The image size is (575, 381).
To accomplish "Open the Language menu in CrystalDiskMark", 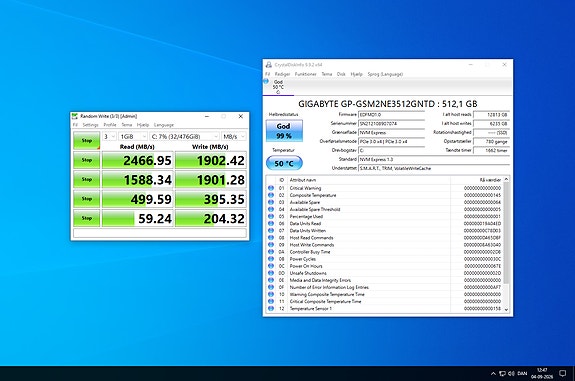I will click(x=164, y=125).
